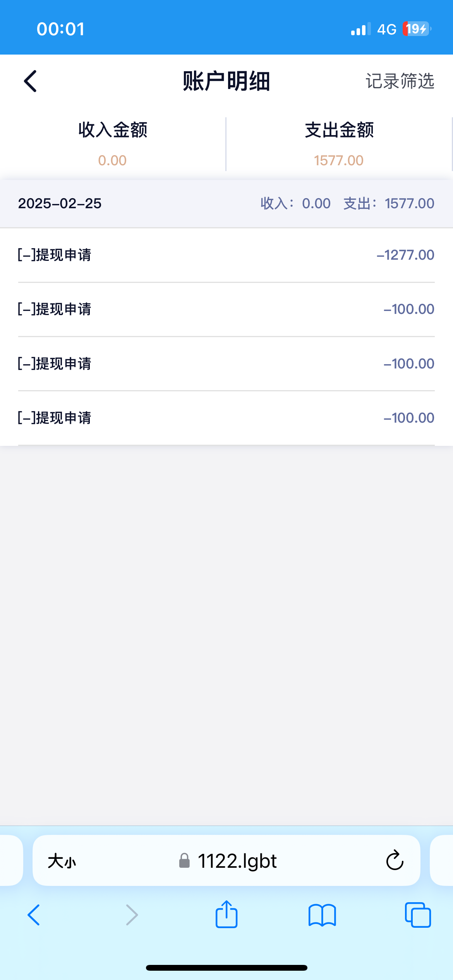Viewport: 453px width, 980px height.
Task: Tap the 支出: 1577.00 daily total
Action: point(389,204)
